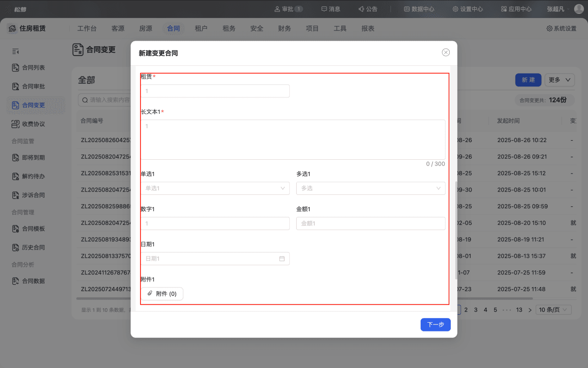
Task: Open the 单选1 dropdown
Action: pos(215,188)
